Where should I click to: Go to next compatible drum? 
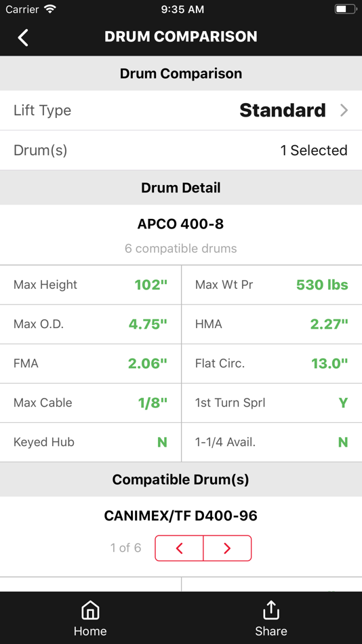point(227,548)
